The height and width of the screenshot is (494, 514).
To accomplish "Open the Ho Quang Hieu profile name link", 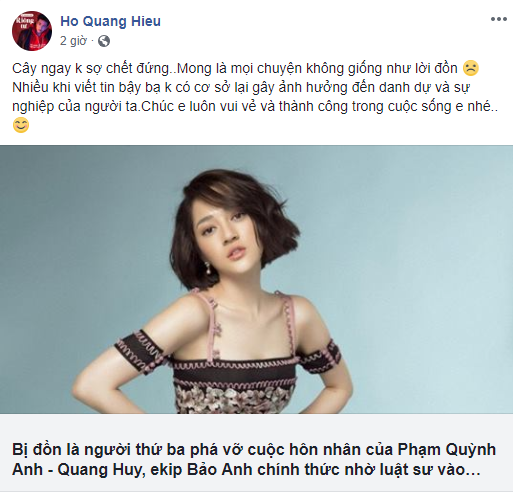I will point(110,21).
